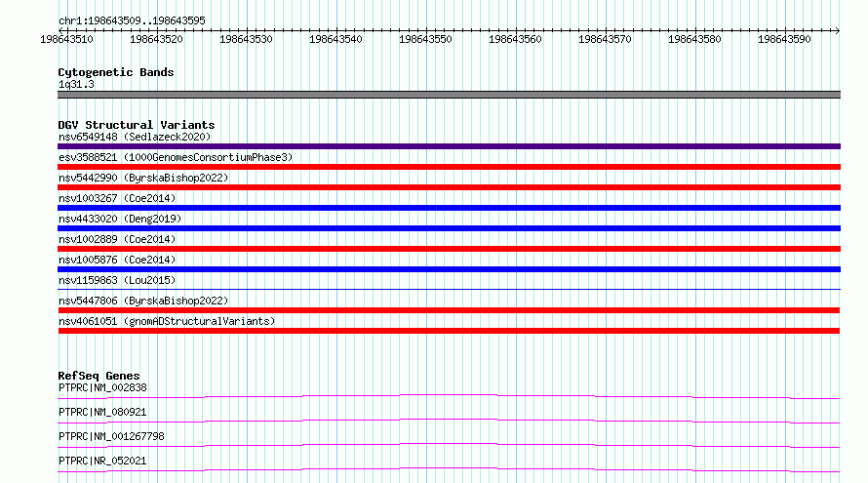Open variant nsv6549148 (Sedlazeck2020) label
Viewport: 868px width, 483px height.
tap(135, 137)
